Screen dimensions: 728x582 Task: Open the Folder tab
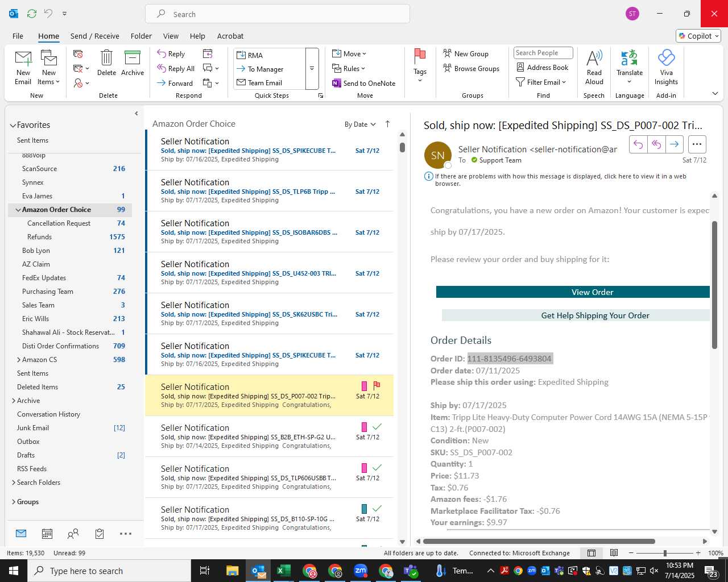(141, 36)
